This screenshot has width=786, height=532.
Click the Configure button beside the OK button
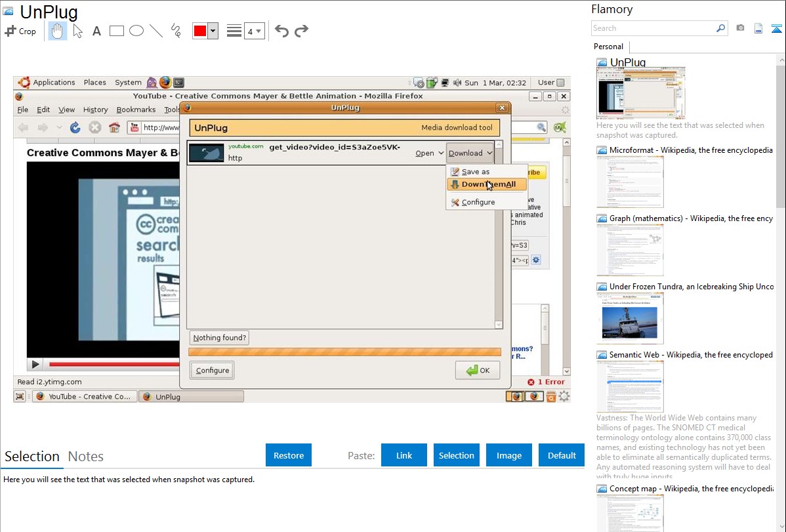(x=212, y=370)
